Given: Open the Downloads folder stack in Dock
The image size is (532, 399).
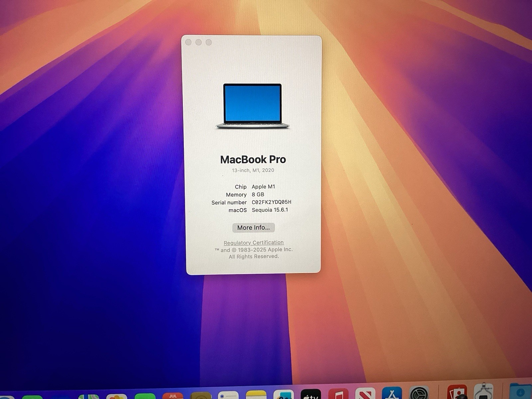Looking at the screenshot, I should (521, 391).
